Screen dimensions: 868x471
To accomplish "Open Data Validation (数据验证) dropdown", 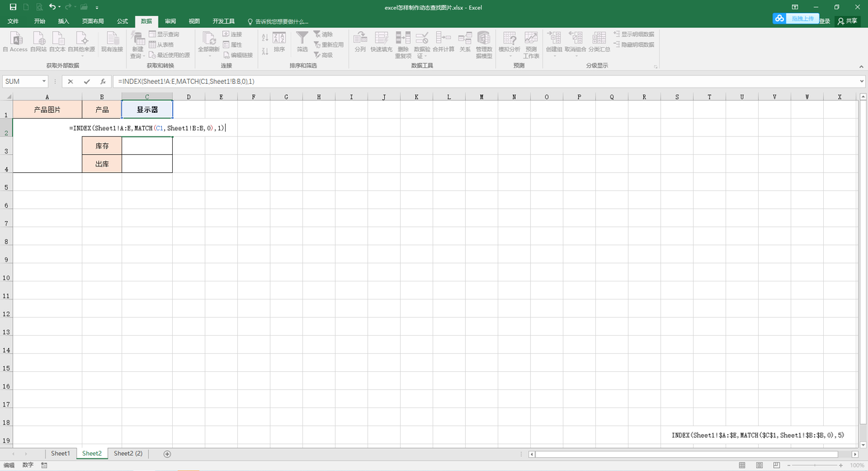I will tap(422, 45).
